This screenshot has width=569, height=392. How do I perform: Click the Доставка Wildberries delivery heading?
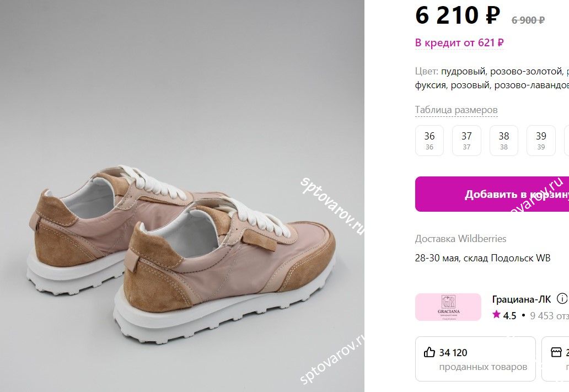pyautogui.click(x=460, y=239)
